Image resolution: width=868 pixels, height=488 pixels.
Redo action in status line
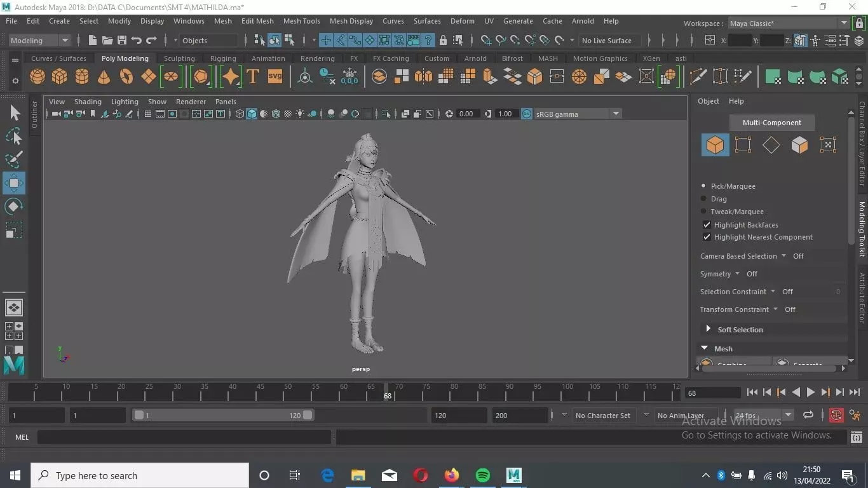(151, 40)
